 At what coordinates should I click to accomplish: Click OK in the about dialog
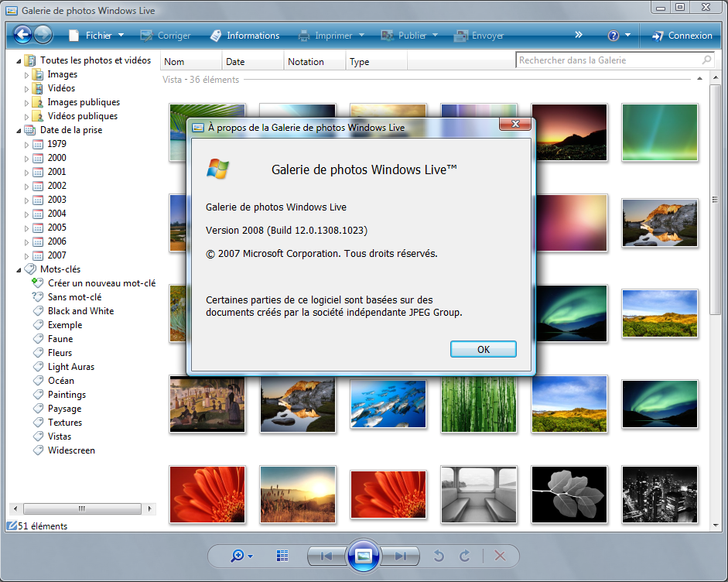483,349
